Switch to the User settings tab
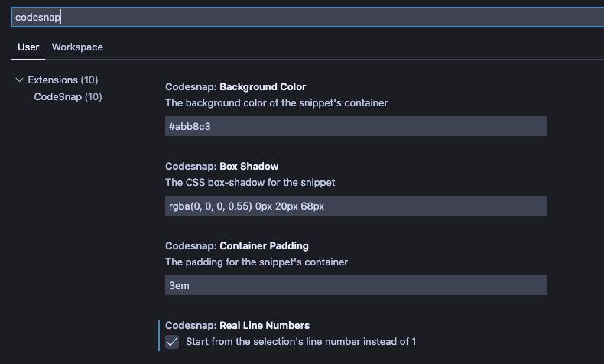604x364 pixels. point(28,47)
